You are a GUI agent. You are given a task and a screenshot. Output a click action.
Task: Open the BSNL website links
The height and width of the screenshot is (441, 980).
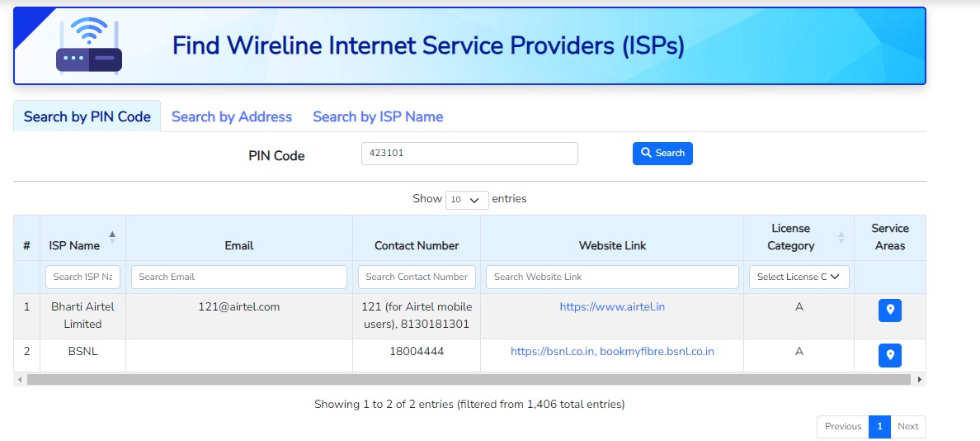pos(612,352)
